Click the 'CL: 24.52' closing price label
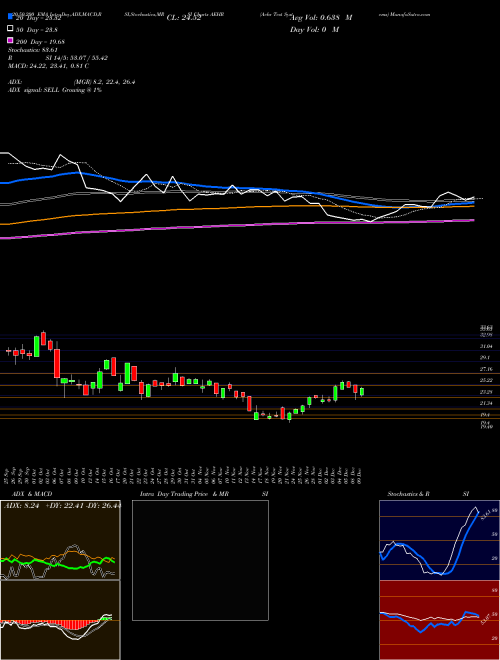The width and height of the screenshot is (500, 660). tap(184, 18)
